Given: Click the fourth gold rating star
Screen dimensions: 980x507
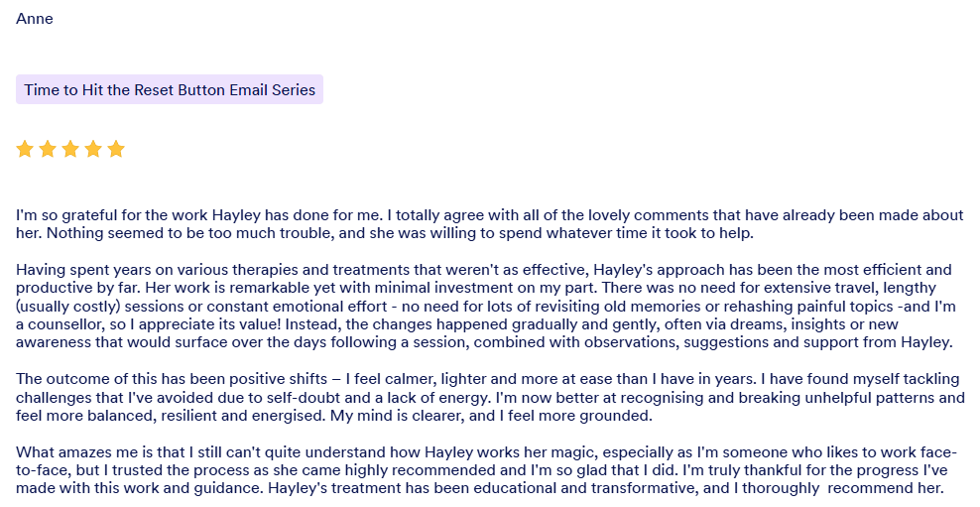Looking at the screenshot, I should point(93,149).
